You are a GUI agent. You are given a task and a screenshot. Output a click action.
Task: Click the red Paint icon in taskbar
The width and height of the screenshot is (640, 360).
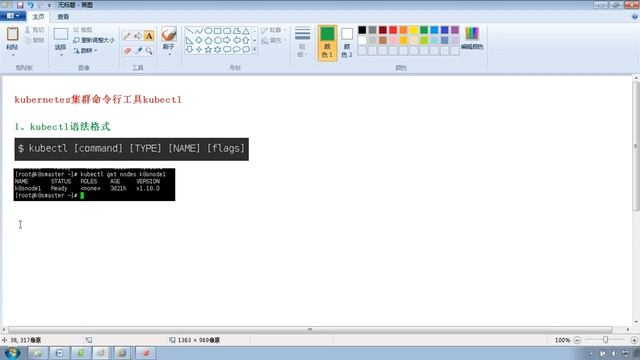pos(145,353)
